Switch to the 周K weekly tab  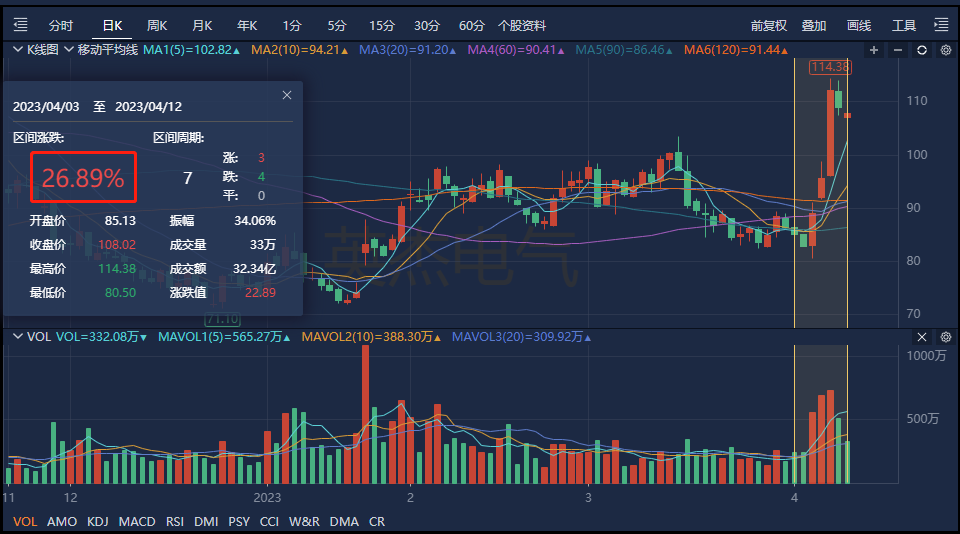click(x=157, y=25)
